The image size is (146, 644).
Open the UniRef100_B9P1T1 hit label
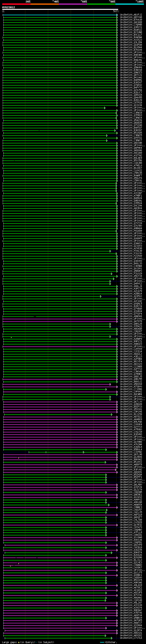click(131, 341)
